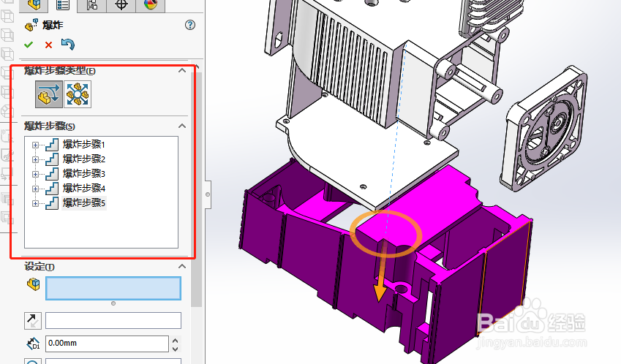Collapse the 爆炸步骤(S) section

coord(182,126)
